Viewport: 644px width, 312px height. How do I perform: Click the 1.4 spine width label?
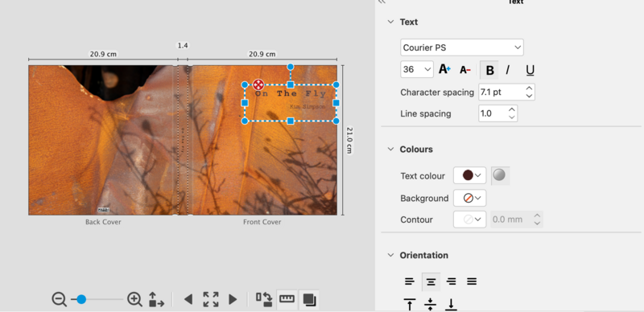click(x=183, y=45)
